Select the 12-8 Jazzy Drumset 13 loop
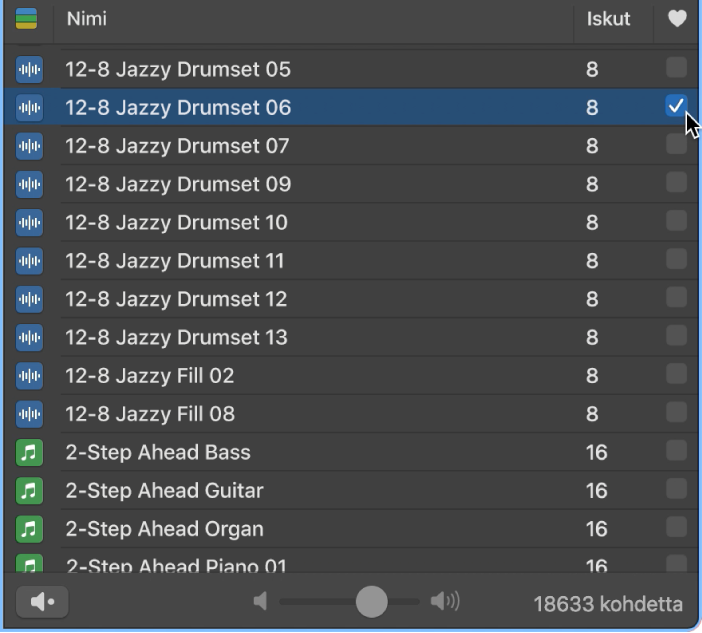This screenshot has width=702, height=633. (176, 337)
